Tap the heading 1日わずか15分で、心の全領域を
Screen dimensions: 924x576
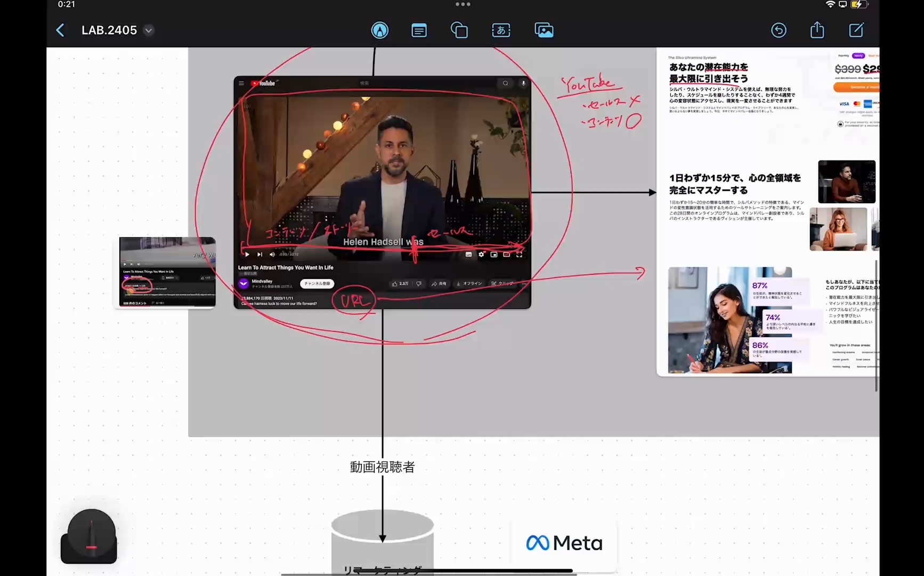735,178
